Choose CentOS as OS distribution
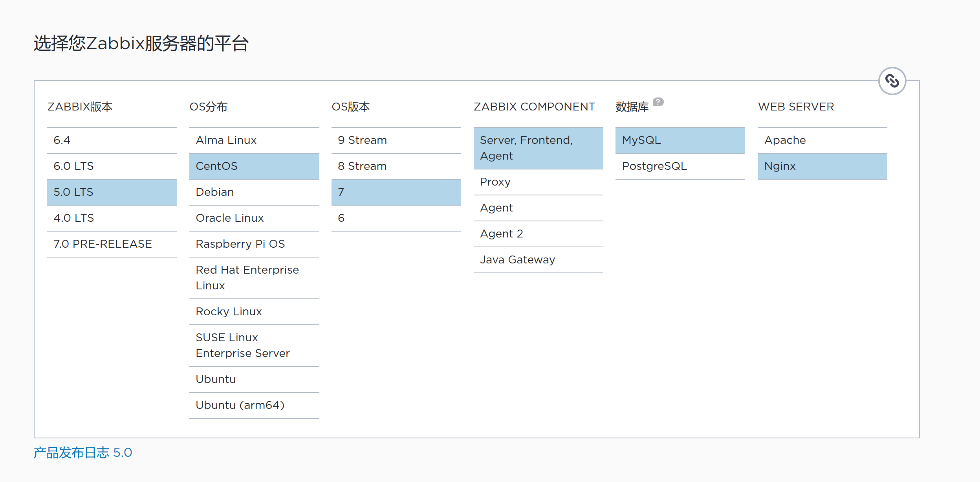The image size is (980, 482). [254, 166]
